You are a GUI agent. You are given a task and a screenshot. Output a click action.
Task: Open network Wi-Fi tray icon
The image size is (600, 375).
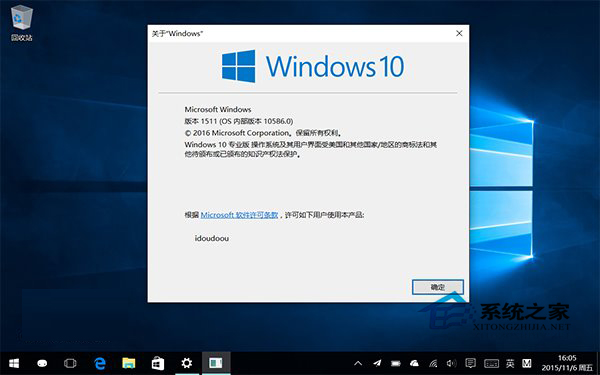pyautogui.click(x=433, y=364)
